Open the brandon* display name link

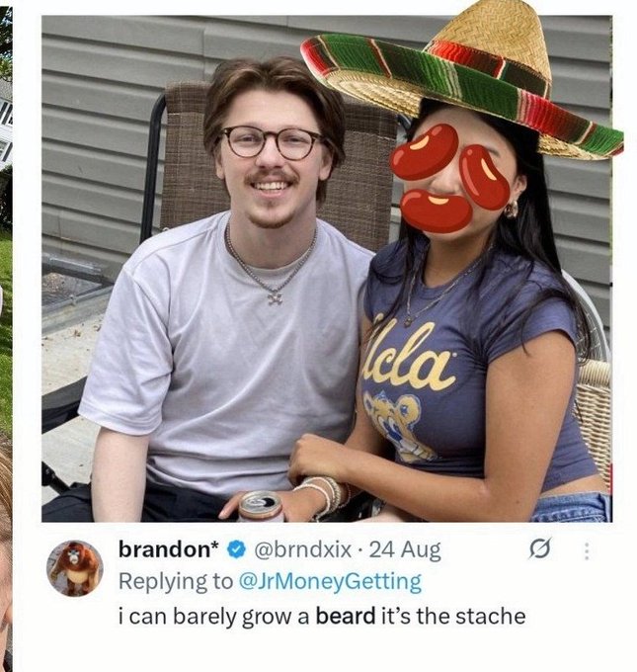(169, 549)
